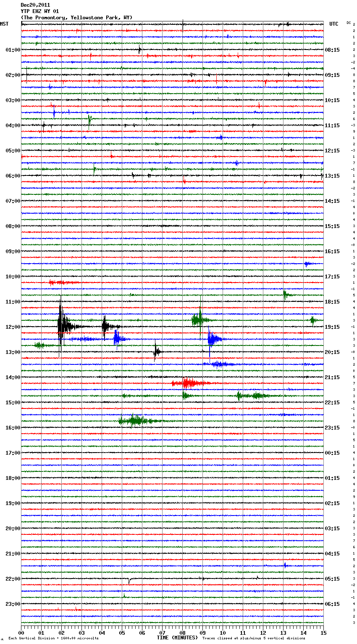Select minute tick label 03 on bottom axis
The width and height of the screenshot is (357, 644).
click(81, 633)
